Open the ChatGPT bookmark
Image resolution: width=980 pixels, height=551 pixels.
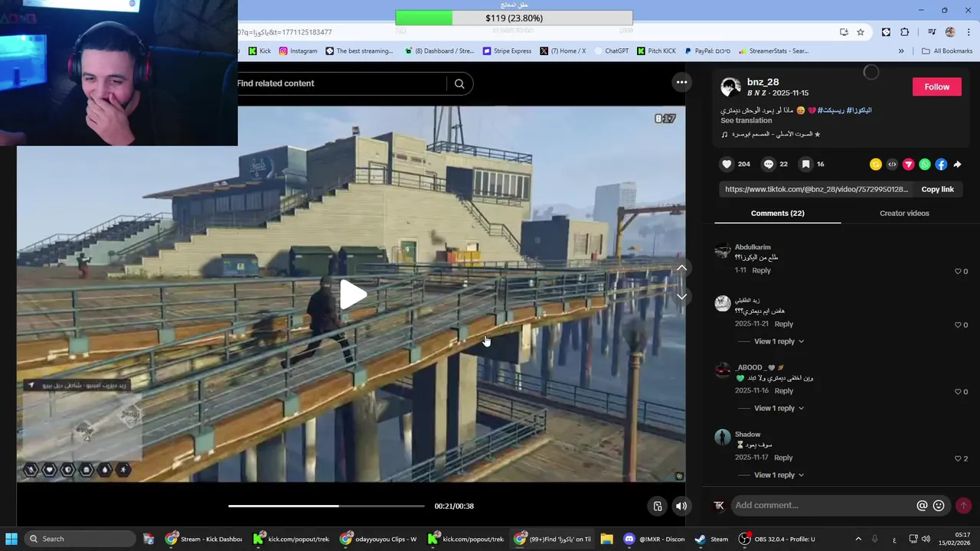(x=610, y=51)
